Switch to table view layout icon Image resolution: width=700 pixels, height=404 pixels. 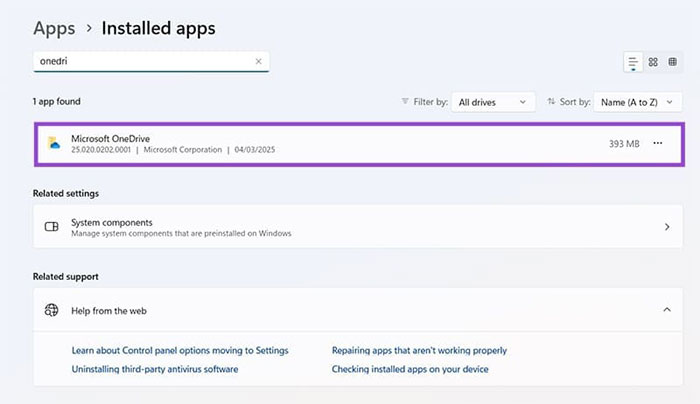(x=672, y=62)
